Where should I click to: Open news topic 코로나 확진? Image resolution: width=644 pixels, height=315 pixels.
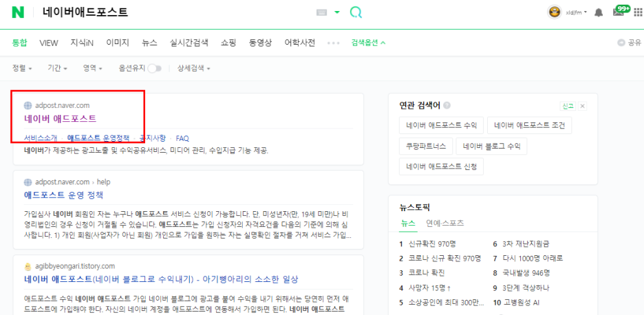(427, 272)
